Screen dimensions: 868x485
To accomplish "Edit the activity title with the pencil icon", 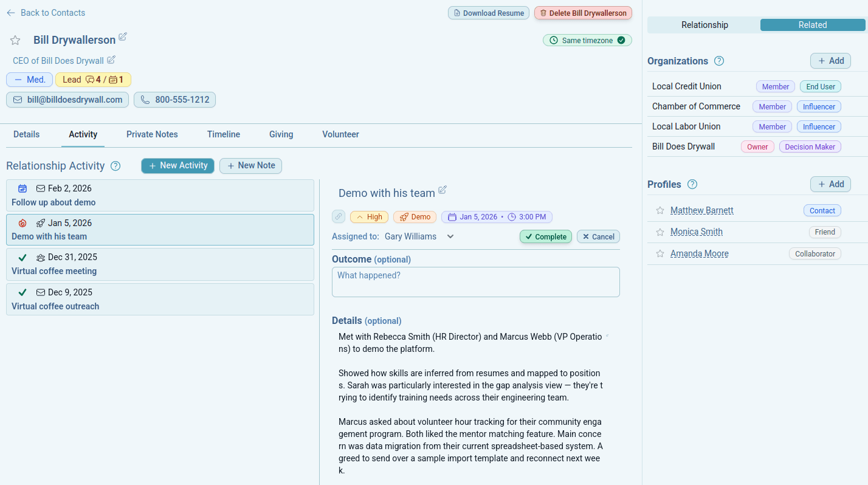I will tap(443, 190).
